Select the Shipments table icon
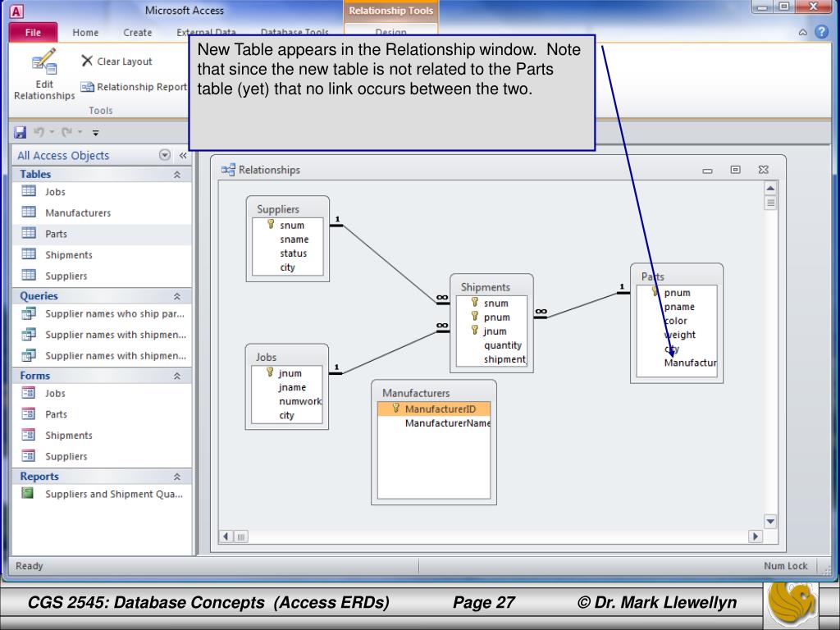840x630 pixels. click(x=29, y=254)
